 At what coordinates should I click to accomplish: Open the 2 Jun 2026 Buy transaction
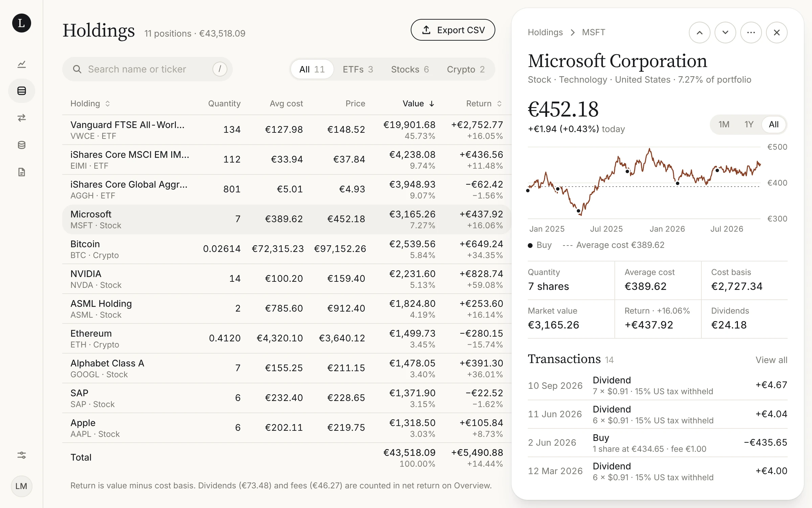[658, 443]
